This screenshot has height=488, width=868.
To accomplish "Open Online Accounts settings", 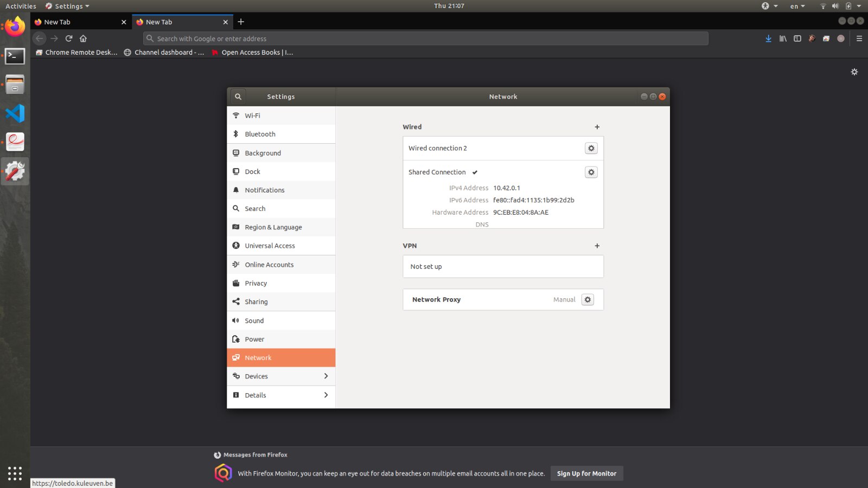I will 281,265.
